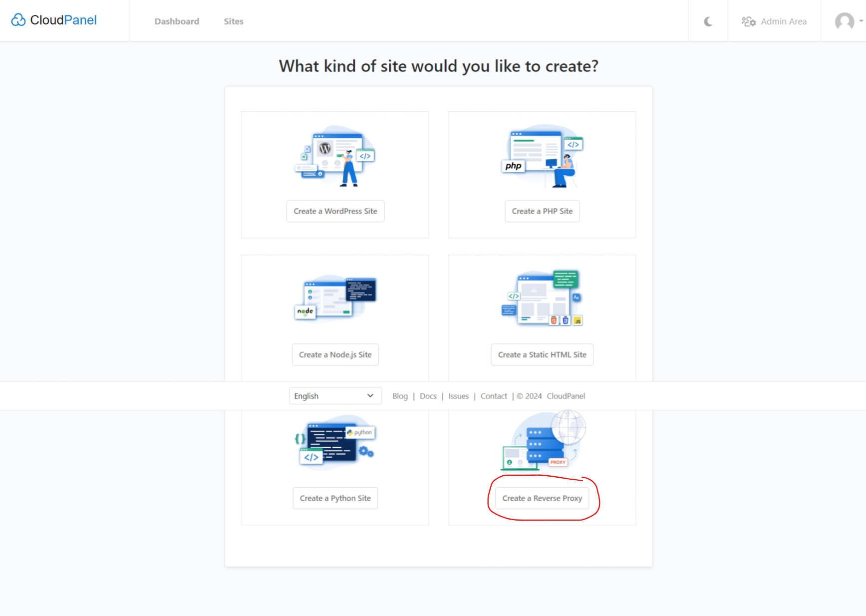Open the Docs footer link

(x=428, y=396)
